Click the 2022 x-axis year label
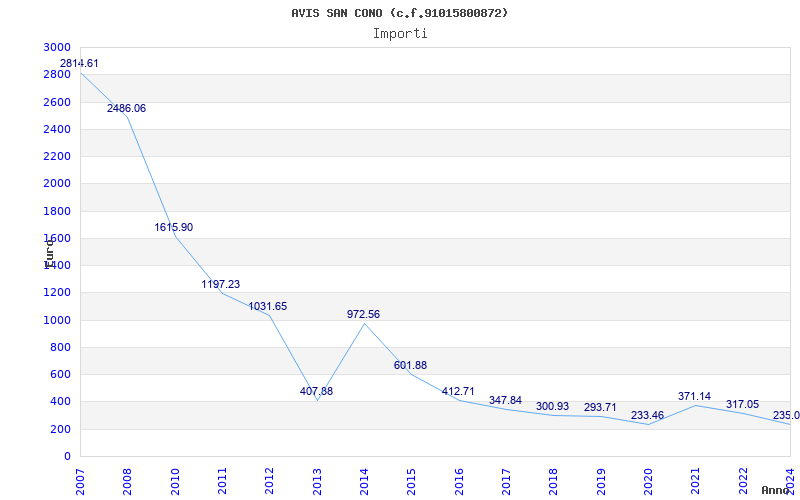800x500 pixels. [x=743, y=481]
